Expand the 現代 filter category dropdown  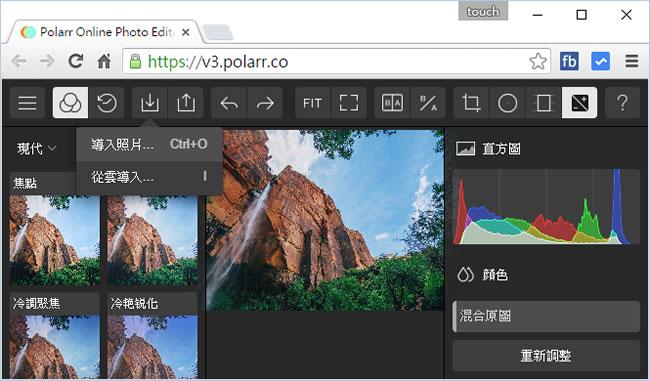coord(36,148)
